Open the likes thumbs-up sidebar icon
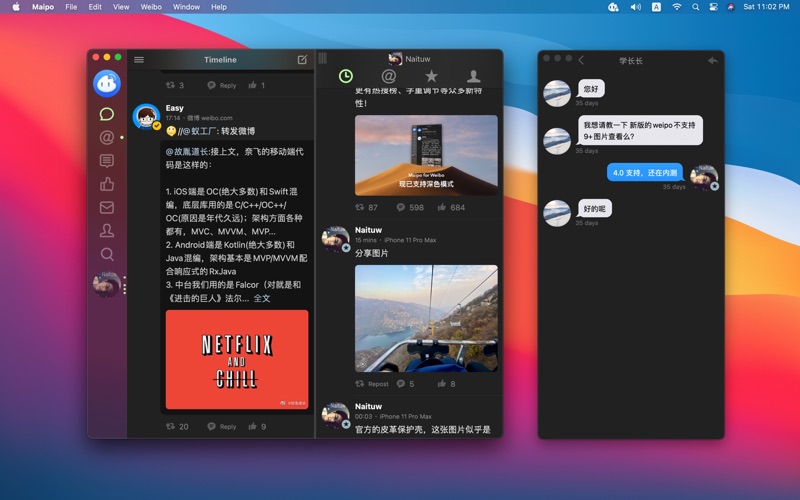This screenshot has width=800, height=500. pos(107,184)
